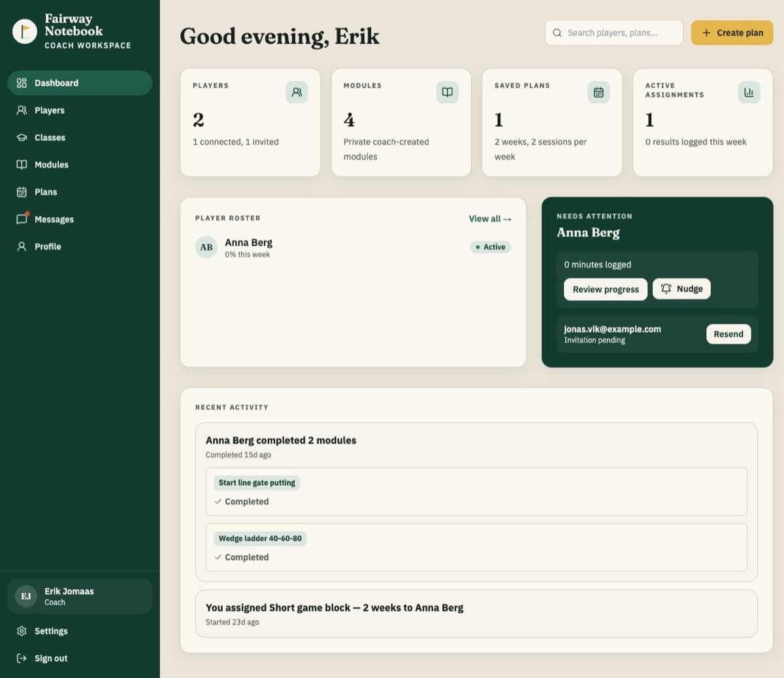This screenshot has height=678, width=784.
Task: Click the EJ avatar badge
Action: (26, 596)
